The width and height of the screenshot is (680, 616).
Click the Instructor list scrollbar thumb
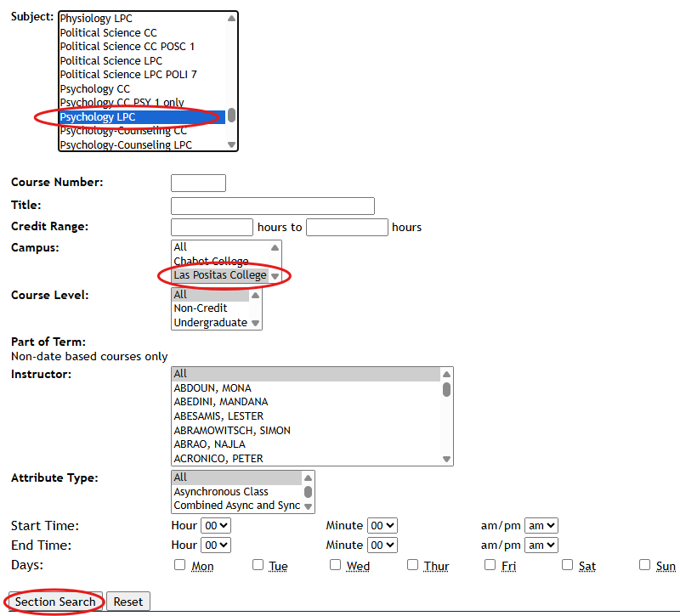pyautogui.click(x=446, y=389)
